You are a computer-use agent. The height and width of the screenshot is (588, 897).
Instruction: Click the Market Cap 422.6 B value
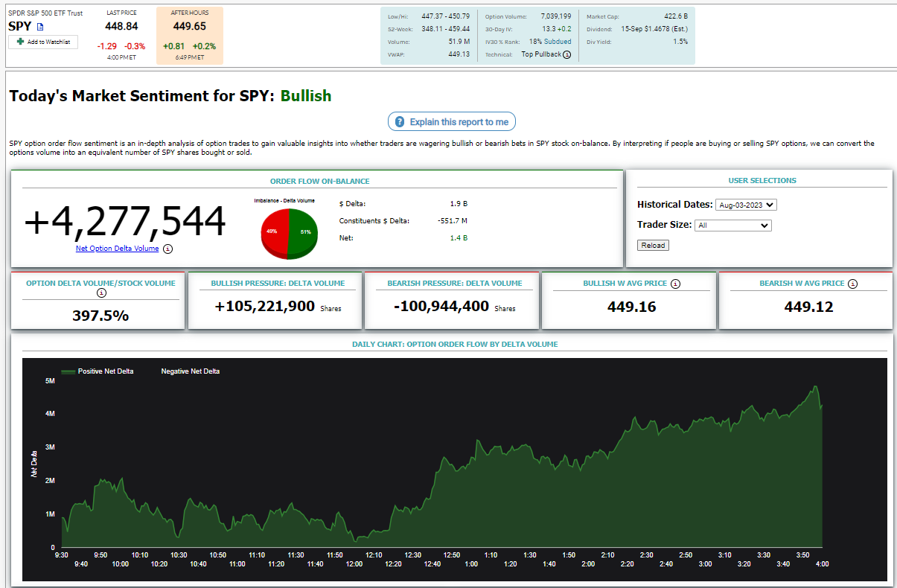675,16
